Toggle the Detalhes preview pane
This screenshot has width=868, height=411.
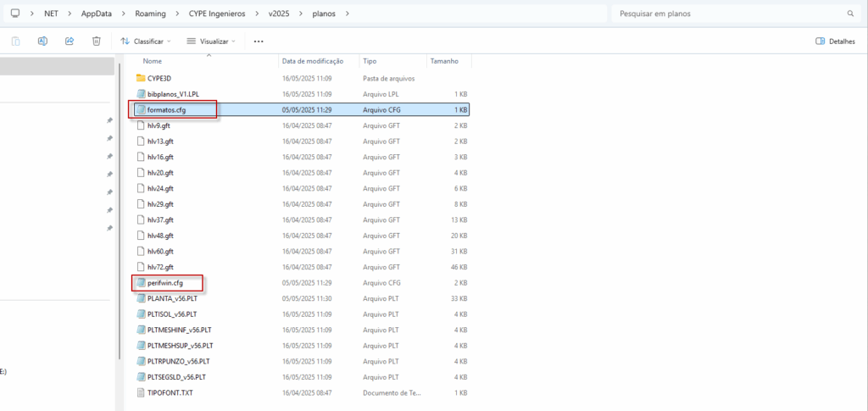click(x=835, y=41)
